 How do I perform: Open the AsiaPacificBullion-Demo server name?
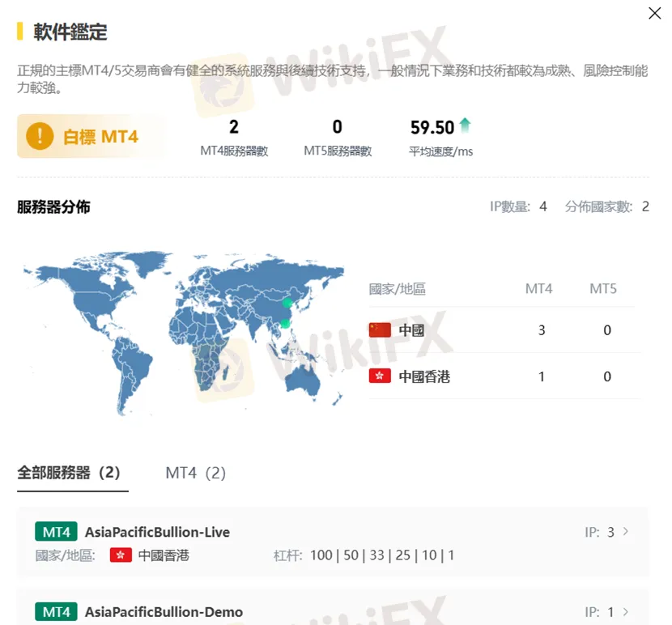click(164, 612)
